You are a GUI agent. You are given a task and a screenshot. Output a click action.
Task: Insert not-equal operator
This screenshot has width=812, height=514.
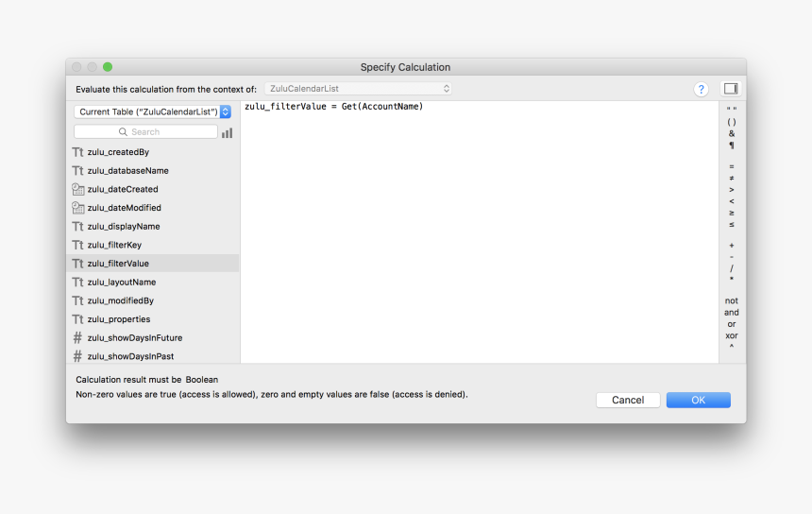[x=731, y=179]
